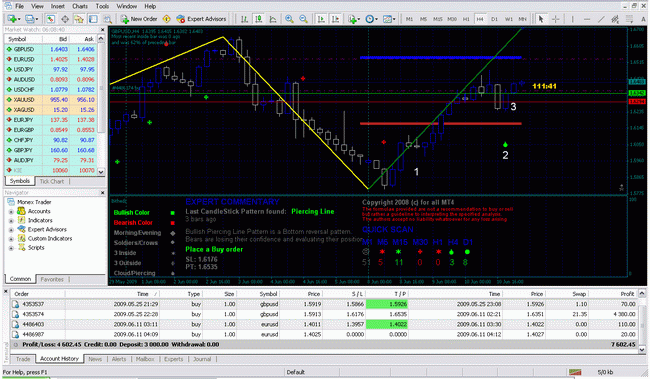This screenshot has width=650, height=379.
Task: Toggle the Data Window crosshair icon
Action: [65, 19]
